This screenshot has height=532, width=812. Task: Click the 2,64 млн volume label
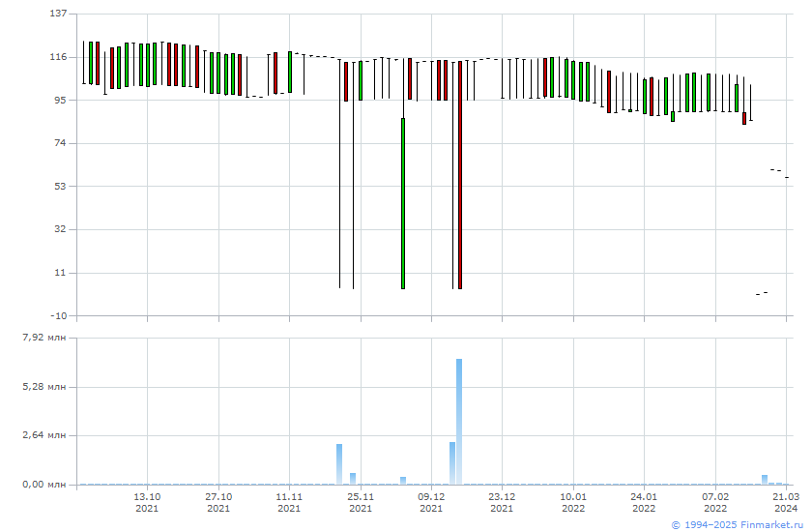(x=44, y=435)
